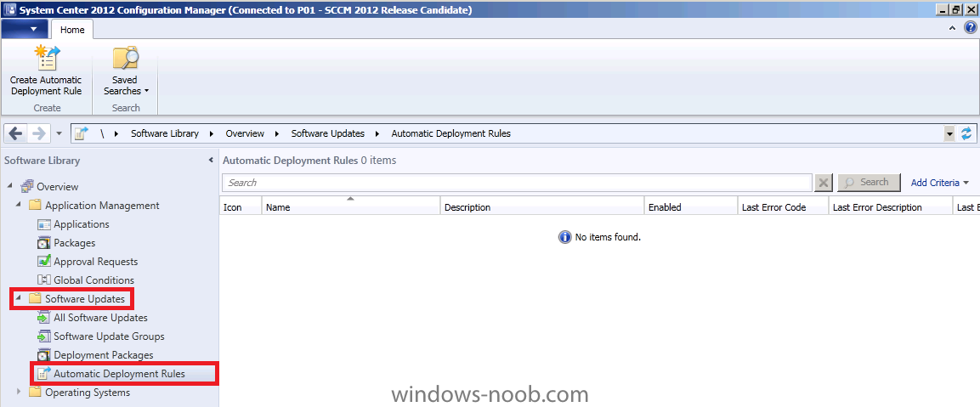This screenshot has width=980, height=407.
Task: Click the Overview node icon
Action: 27,186
